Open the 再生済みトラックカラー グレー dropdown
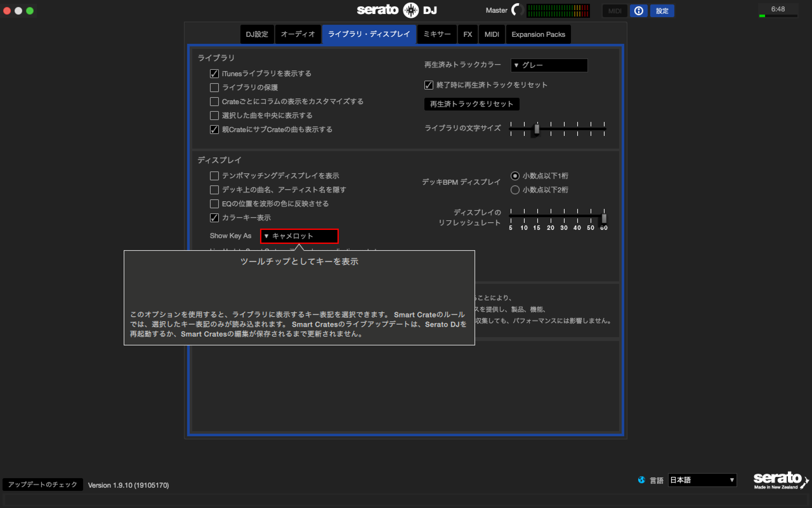This screenshot has height=508, width=812. click(549, 65)
